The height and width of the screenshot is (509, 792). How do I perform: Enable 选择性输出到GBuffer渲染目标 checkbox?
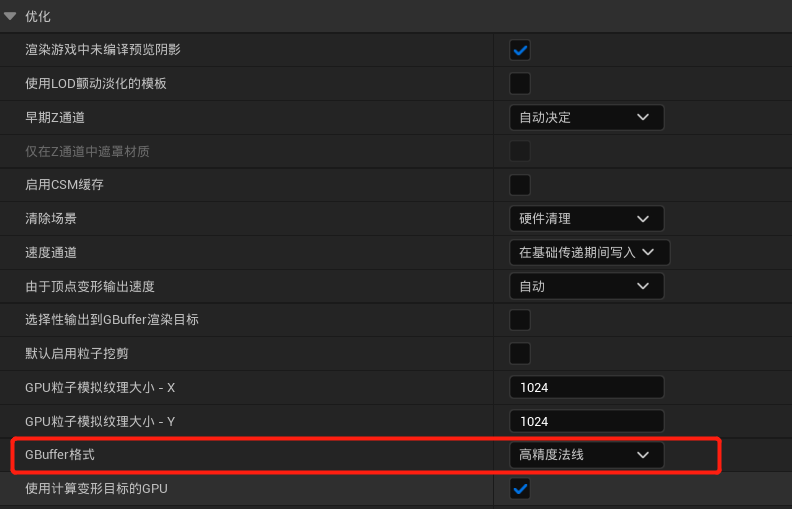520,320
